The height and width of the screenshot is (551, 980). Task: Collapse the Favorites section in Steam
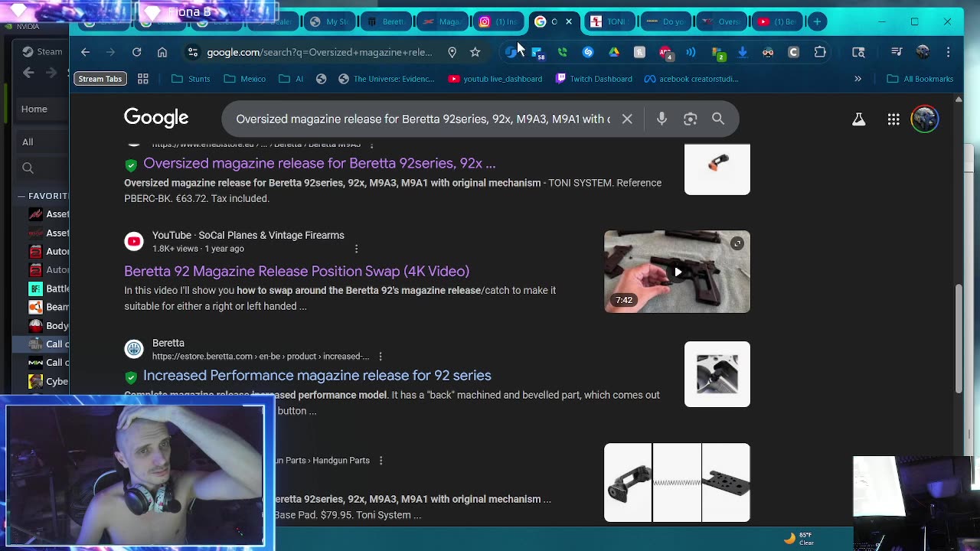tap(21, 196)
